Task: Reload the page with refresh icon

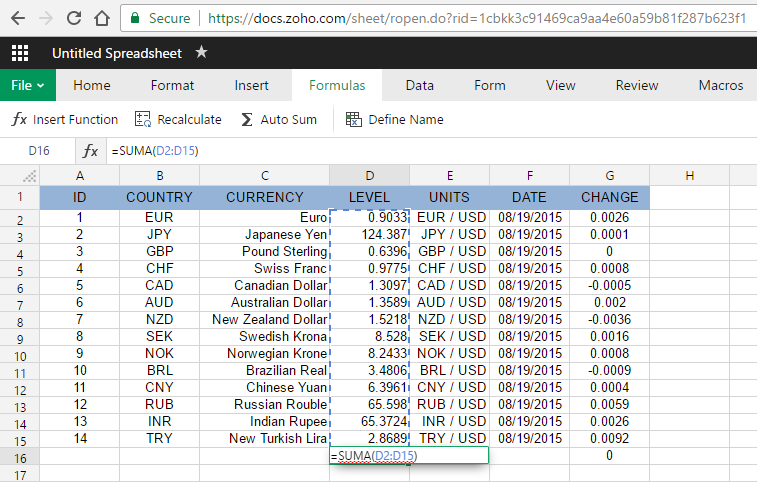Action: (74, 18)
